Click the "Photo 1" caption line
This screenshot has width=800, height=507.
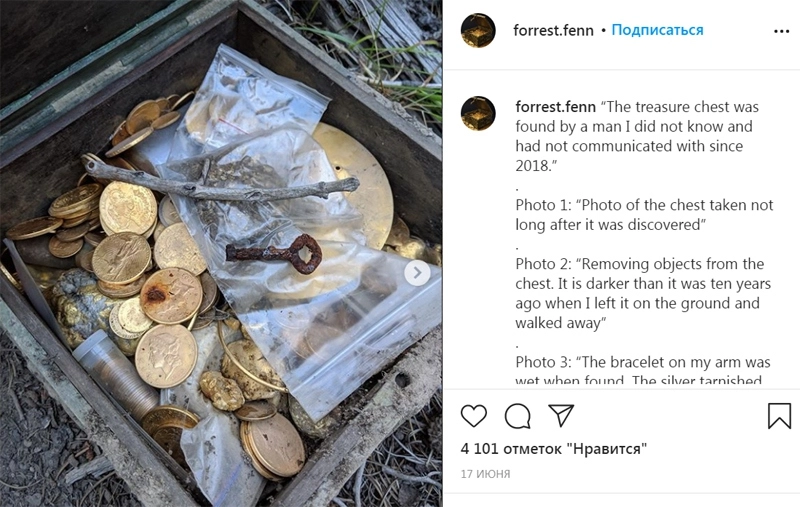pos(644,215)
